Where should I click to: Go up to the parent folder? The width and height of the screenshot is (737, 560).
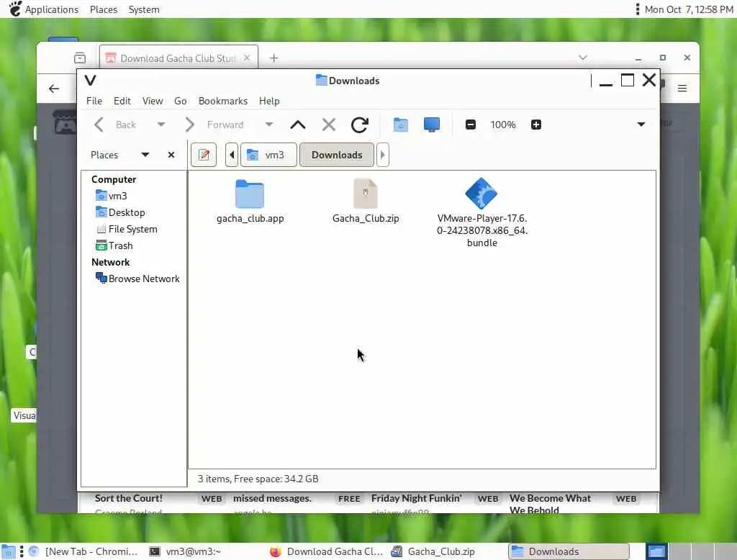click(x=297, y=125)
